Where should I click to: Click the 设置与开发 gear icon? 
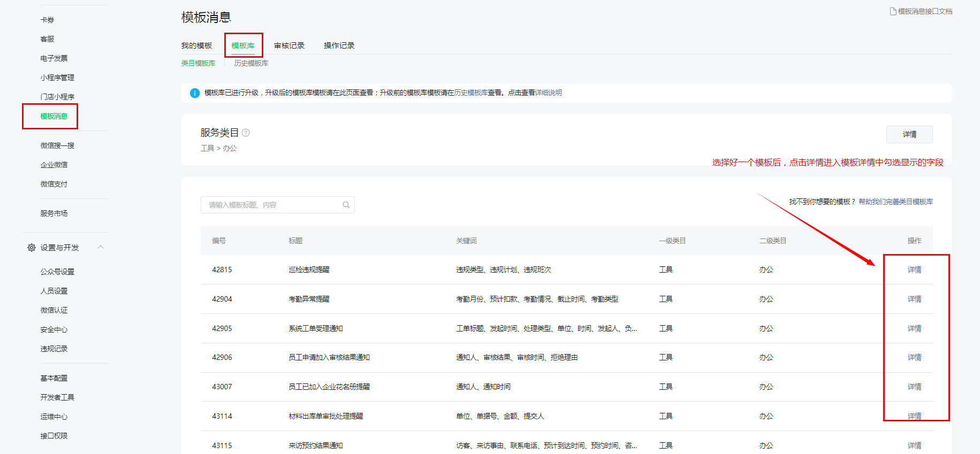click(32, 248)
